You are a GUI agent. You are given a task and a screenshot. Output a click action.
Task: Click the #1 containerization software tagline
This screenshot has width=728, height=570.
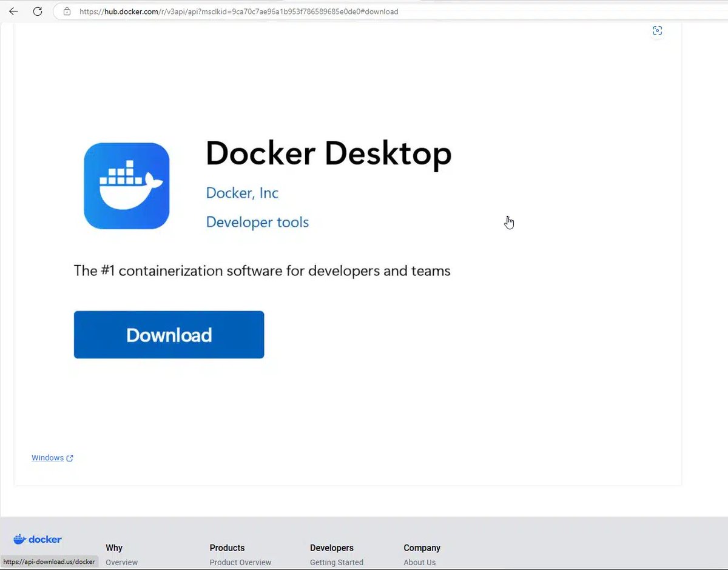262,270
